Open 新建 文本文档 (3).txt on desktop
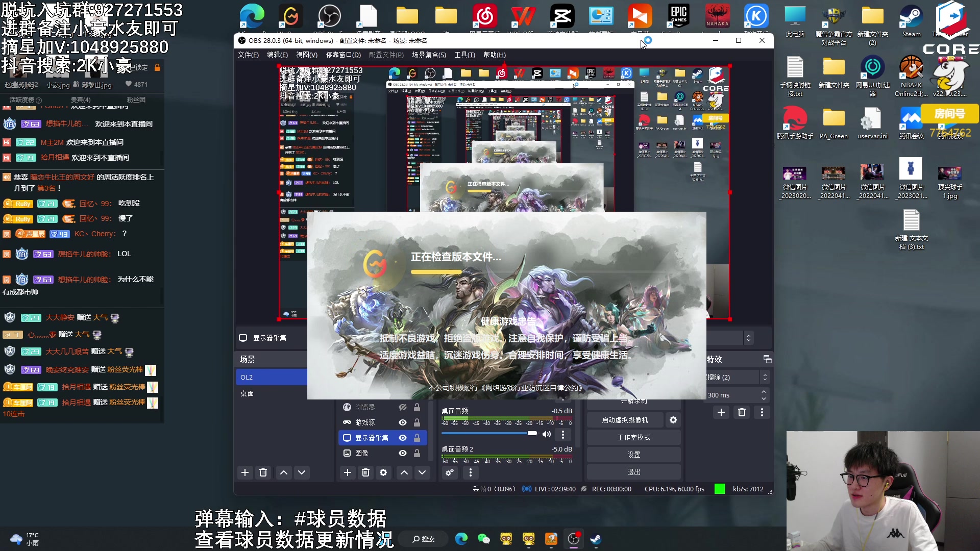The height and width of the screenshot is (551, 980). click(911, 230)
